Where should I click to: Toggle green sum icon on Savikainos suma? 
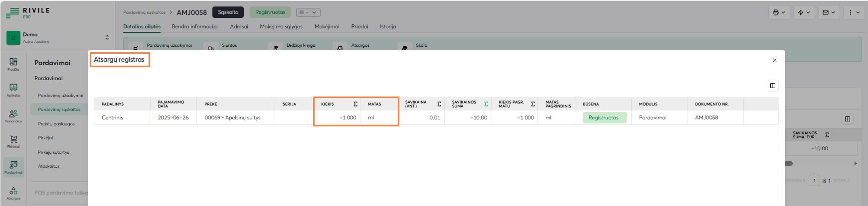(486, 104)
